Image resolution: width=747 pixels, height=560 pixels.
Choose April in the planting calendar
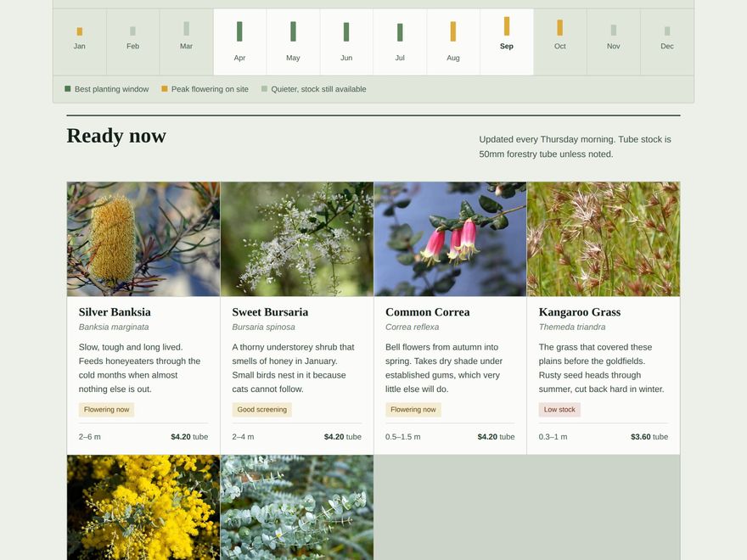point(239,42)
